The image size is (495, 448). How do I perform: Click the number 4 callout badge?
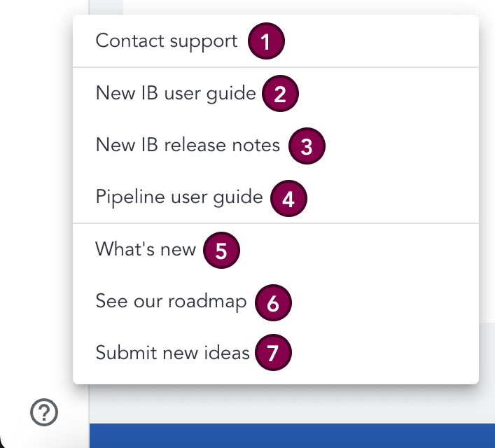click(288, 199)
